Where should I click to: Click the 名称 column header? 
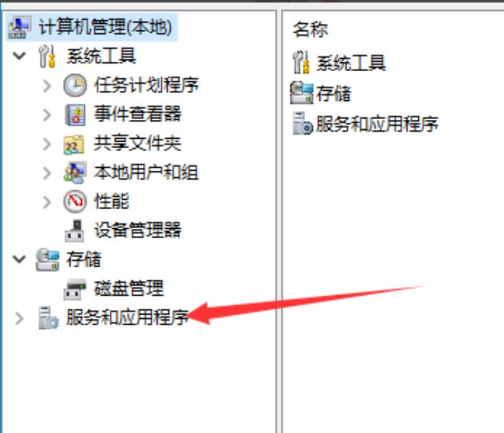pos(311,29)
